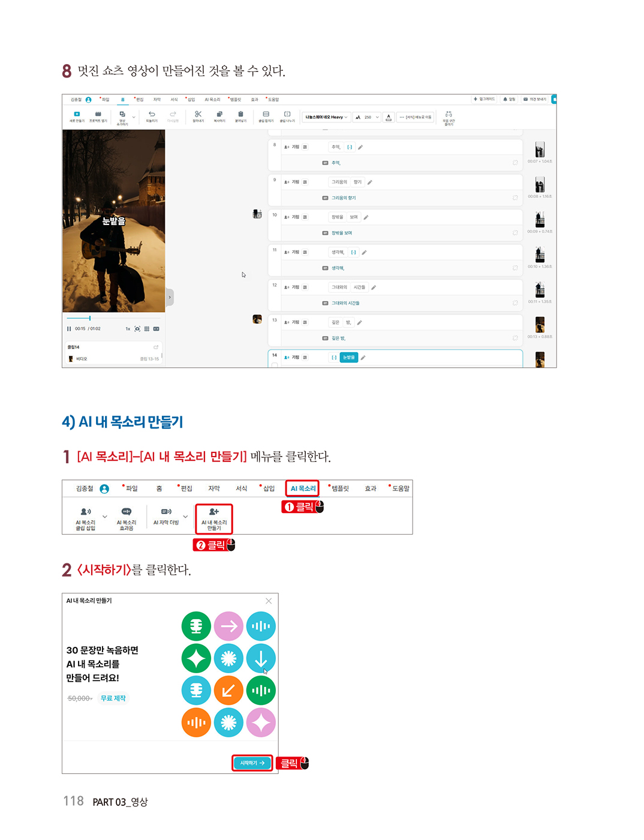The height and width of the screenshot is (840, 644).
Task: Click the fit-screen icon in player controls
Action: point(137,329)
